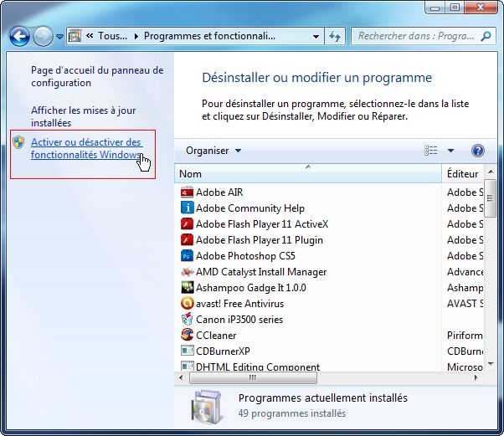Expand the arrow after 'Tous...' breadcrumb

click(136, 36)
